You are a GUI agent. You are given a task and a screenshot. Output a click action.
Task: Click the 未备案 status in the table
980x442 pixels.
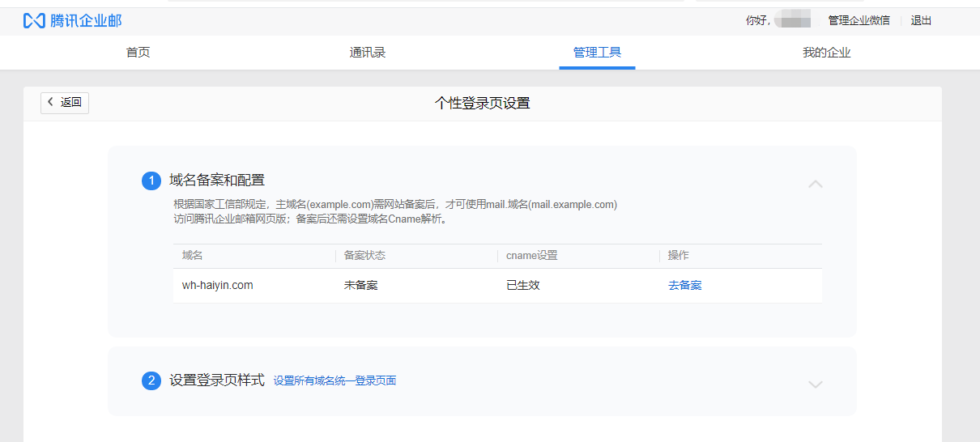pyautogui.click(x=360, y=286)
